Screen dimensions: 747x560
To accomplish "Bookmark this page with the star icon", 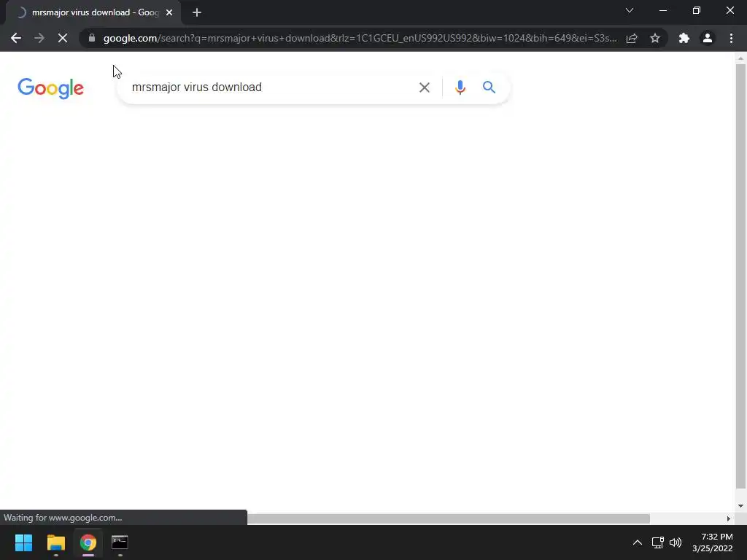I will [x=655, y=38].
